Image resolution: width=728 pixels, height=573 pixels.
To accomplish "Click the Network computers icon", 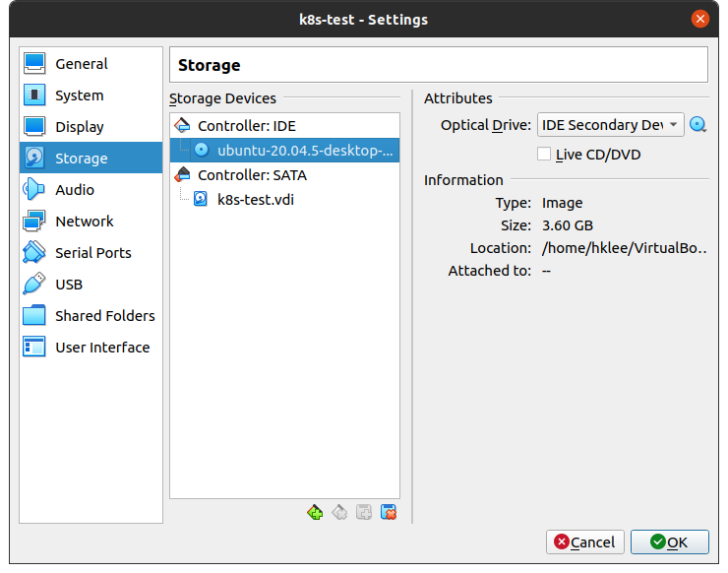I will 34,221.
